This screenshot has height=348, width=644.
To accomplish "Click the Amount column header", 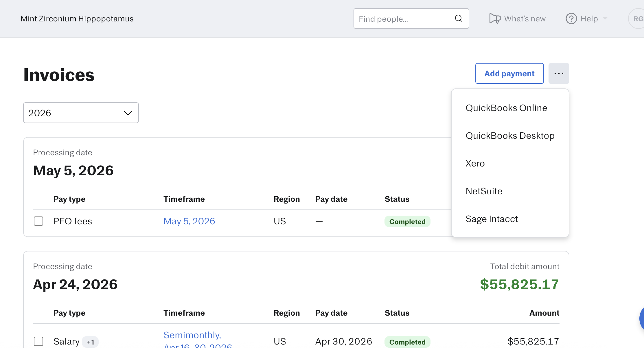I will click(544, 313).
